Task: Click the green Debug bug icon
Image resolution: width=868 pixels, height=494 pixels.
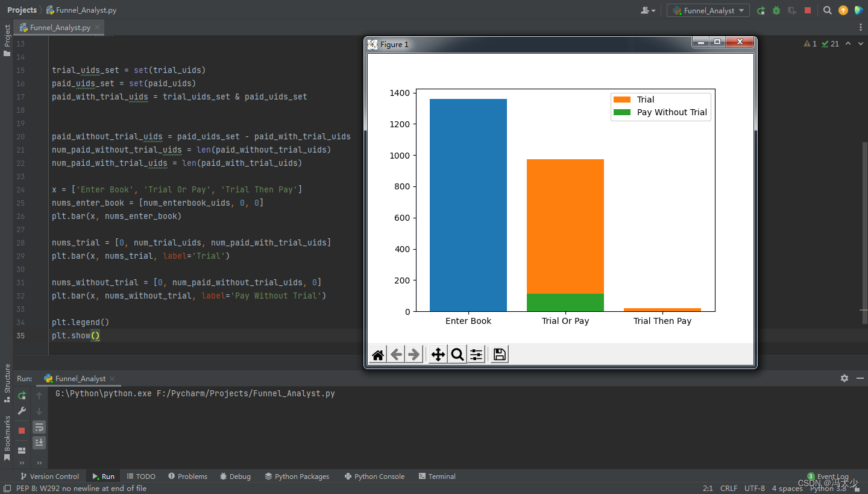Action: 776,10
